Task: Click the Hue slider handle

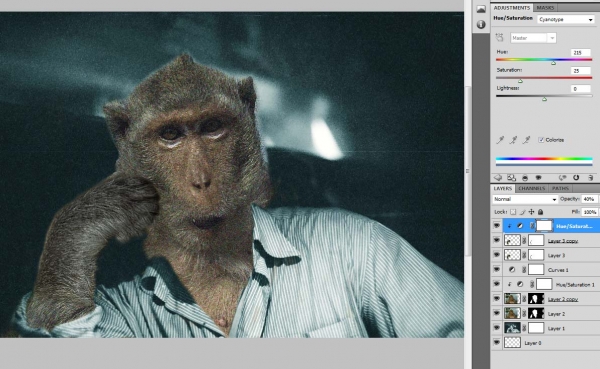Action: (553, 63)
